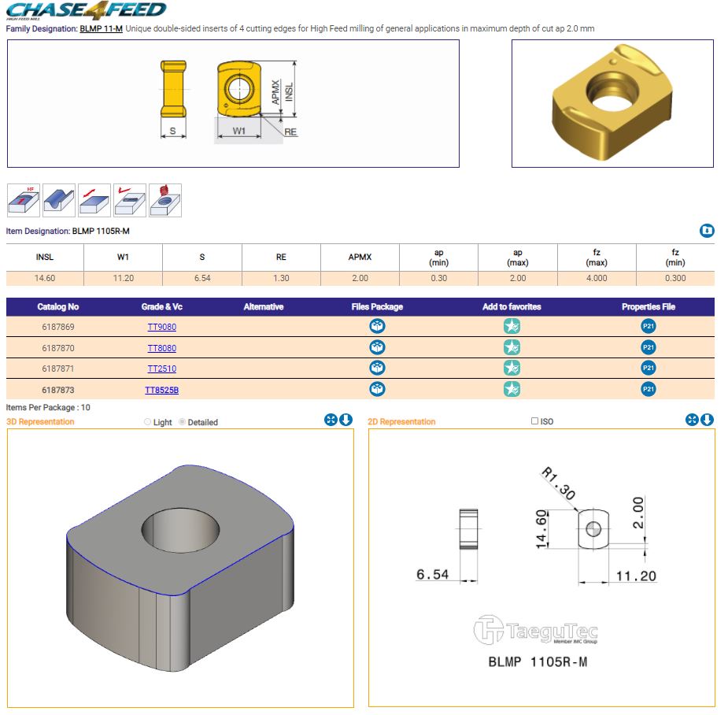Screen dimensions: 728x715
Task: Click the profile milling application icon
Action: click(x=59, y=201)
